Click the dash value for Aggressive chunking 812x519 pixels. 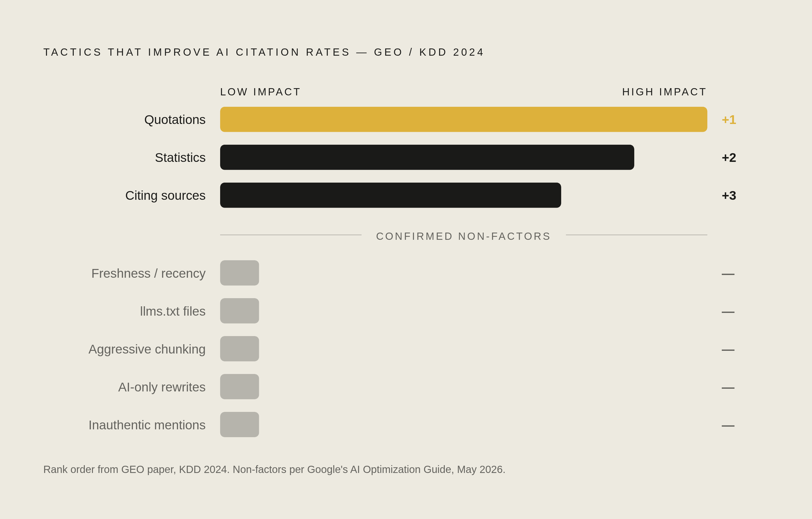(x=728, y=350)
